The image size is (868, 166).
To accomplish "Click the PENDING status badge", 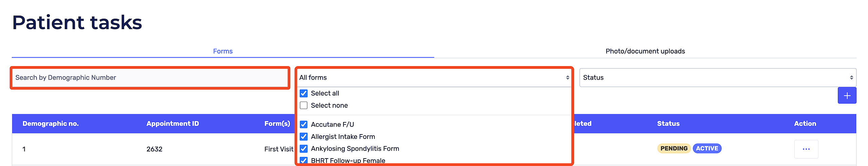I will coord(674,148).
